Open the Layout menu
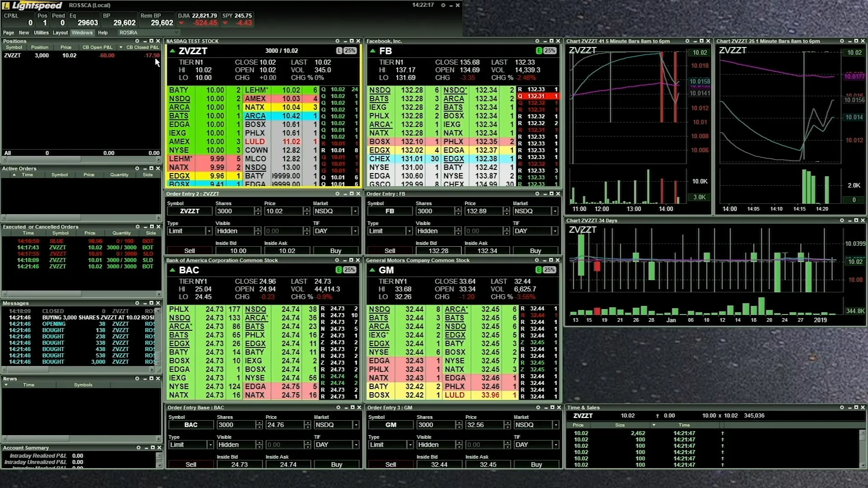This screenshot has width=868, height=488. point(60,33)
